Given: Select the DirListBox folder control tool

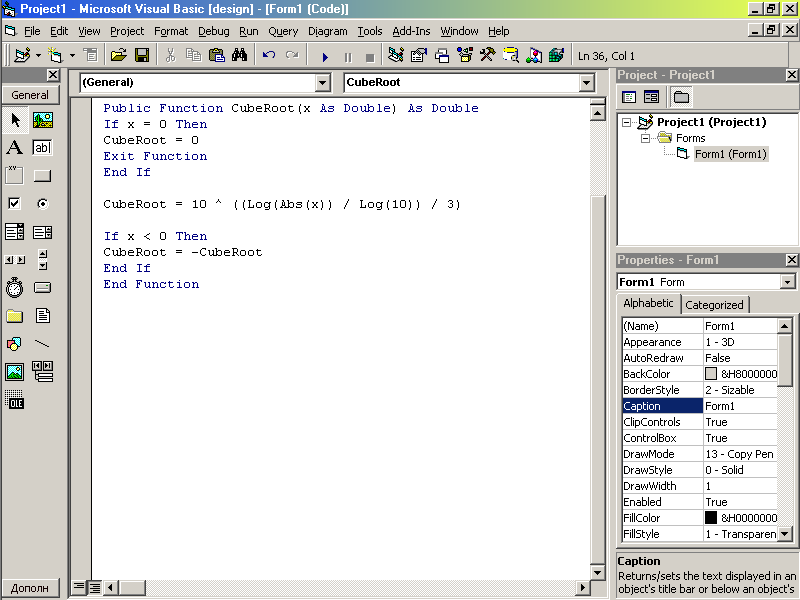Looking at the screenshot, I should point(14,316).
